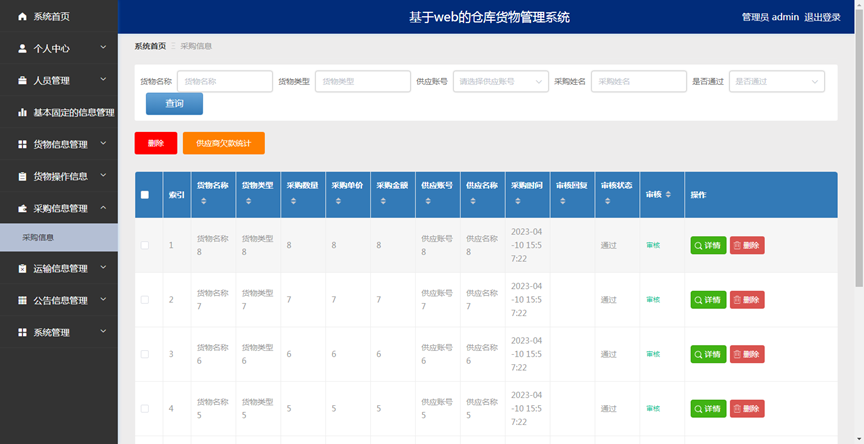This screenshot has width=864, height=444.
Task: Sort by 审核 column arrows
Action: [668, 194]
